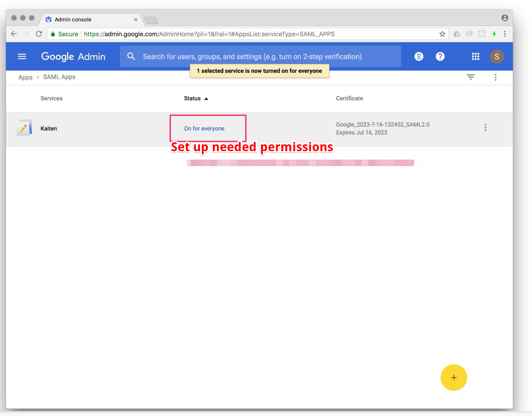Sort the list by Services column
532x416 pixels.
51,98
